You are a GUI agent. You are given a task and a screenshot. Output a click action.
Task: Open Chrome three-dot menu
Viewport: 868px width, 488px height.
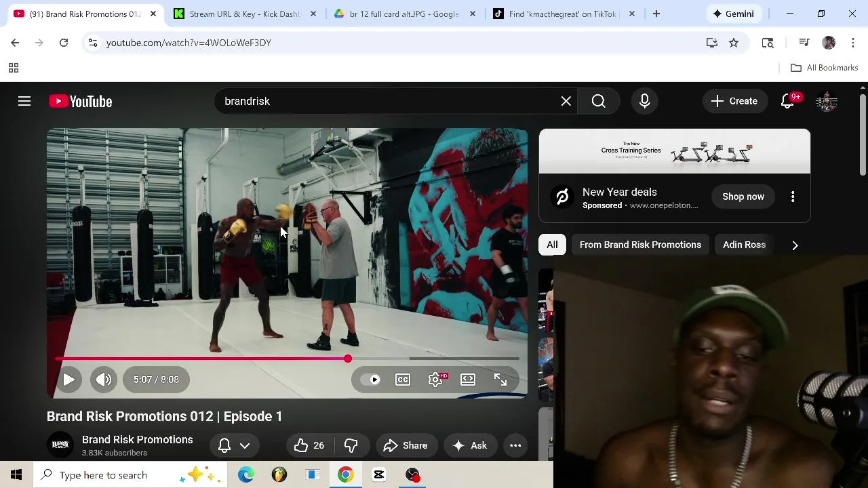click(x=852, y=43)
